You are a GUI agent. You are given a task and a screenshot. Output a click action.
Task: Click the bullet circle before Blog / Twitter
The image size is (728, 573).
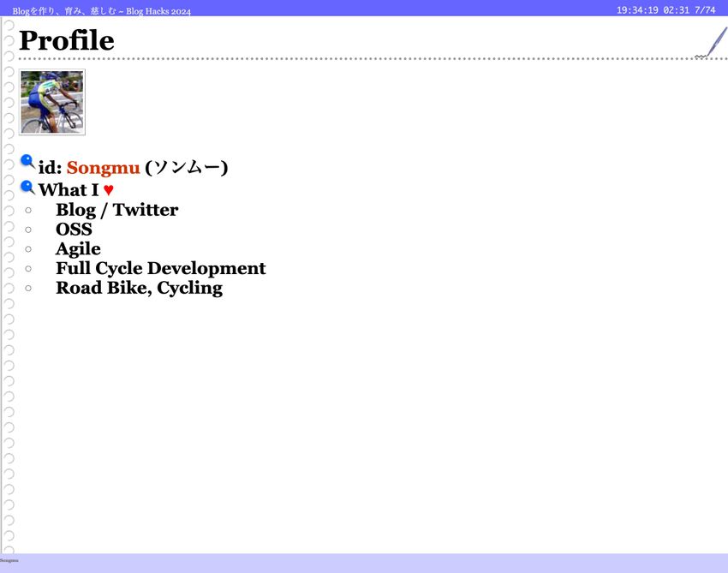[28, 210]
